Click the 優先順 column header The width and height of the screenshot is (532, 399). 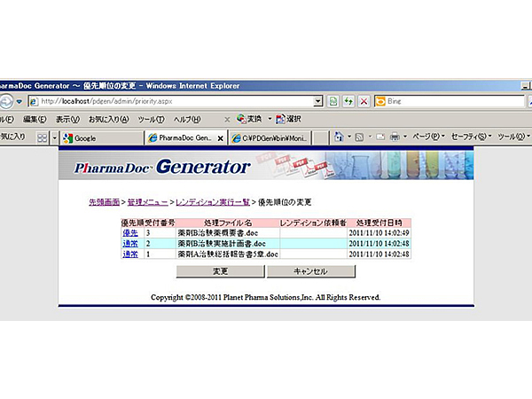pyautogui.click(x=133, y=223)
